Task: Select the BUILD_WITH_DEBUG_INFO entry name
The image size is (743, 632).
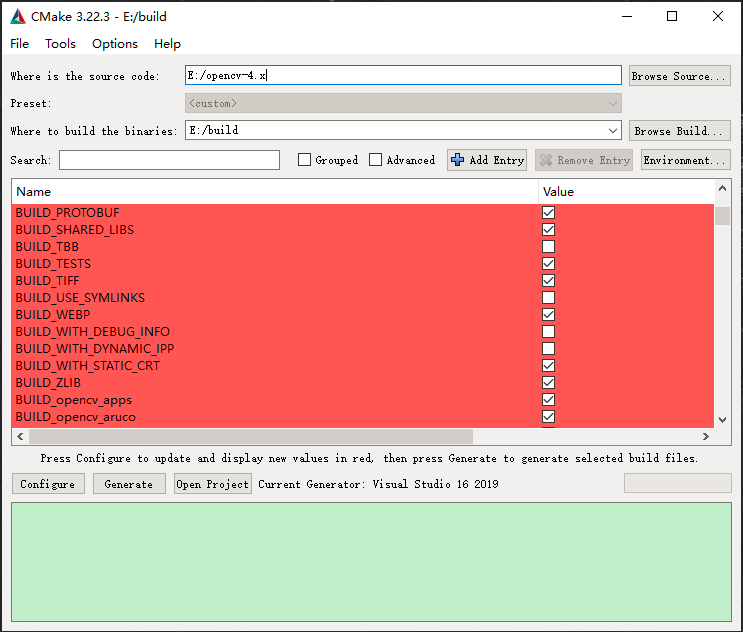Action: (x=92, y=332)
